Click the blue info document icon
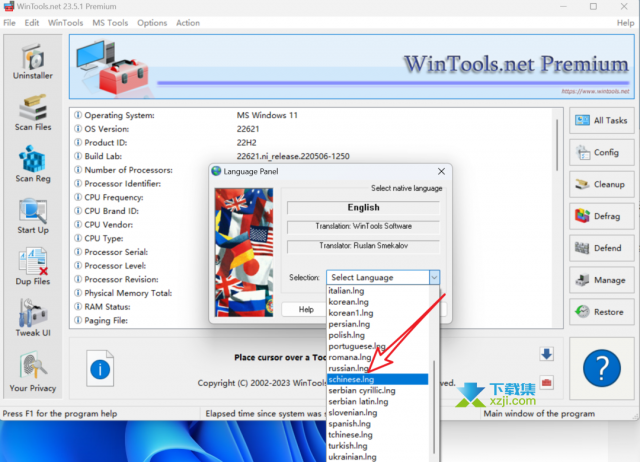The height and width of the screenshot is (462, 640). [100, 368]
